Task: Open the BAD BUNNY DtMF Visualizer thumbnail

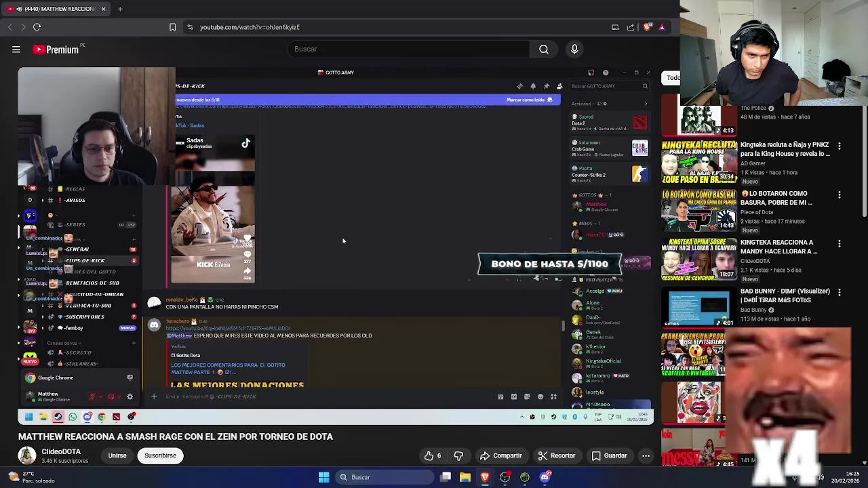Action: click(x=699, y=308)
